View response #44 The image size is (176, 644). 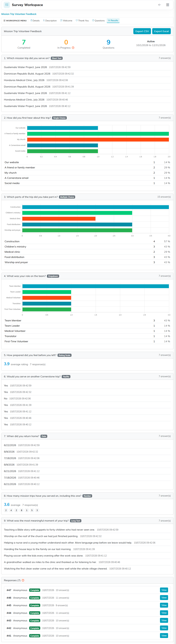click(x=164, y=613)
